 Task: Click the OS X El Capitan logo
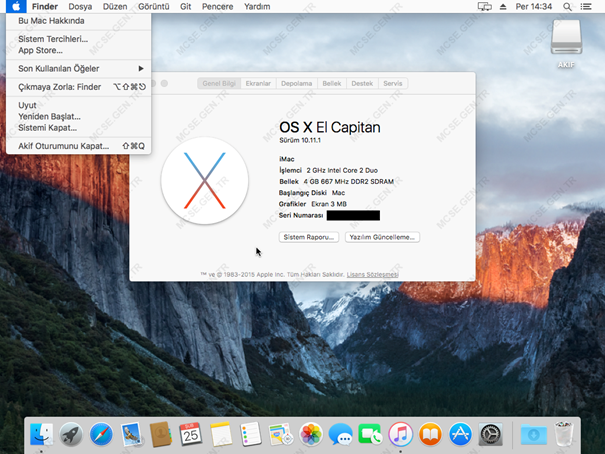point(204,181)
